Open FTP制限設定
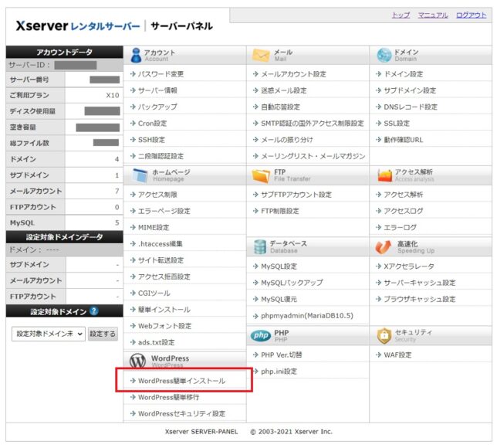This screenshot has width=497, height=448. tap(280, 211)
